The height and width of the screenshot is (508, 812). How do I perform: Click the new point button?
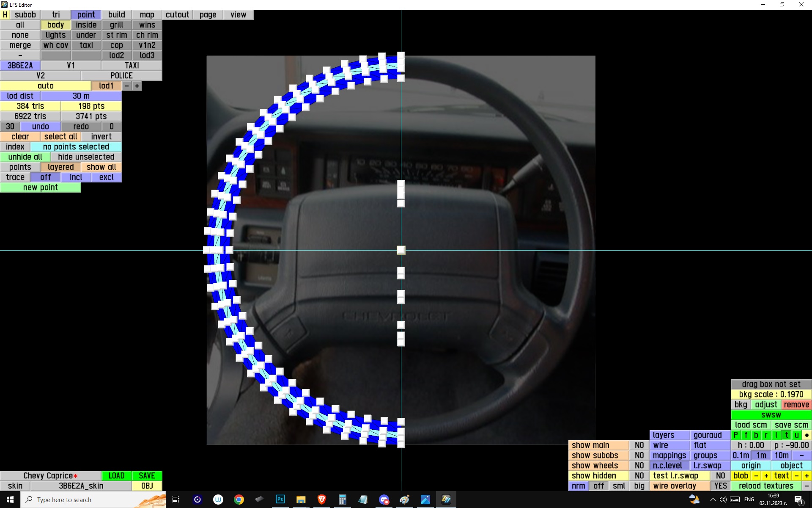pyautogui.click(x=41, y=188)
